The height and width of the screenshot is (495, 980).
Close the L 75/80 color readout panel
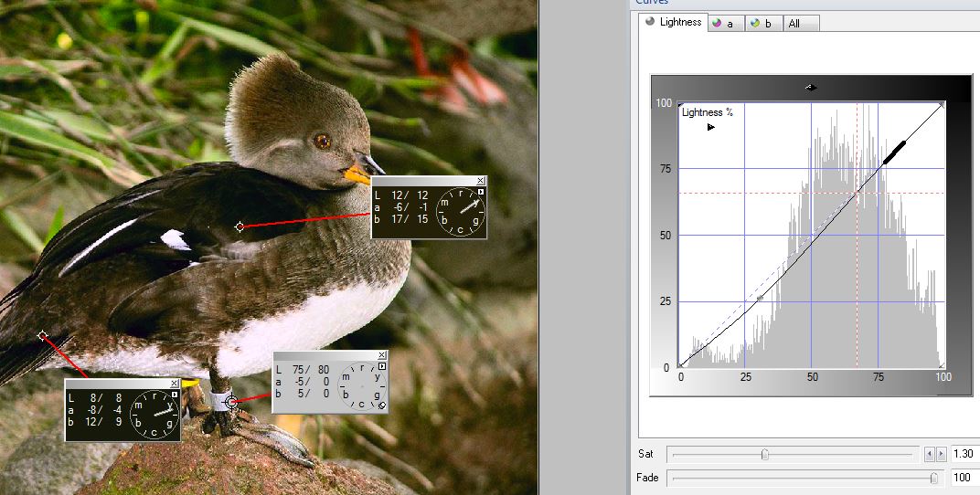(381, 355)
